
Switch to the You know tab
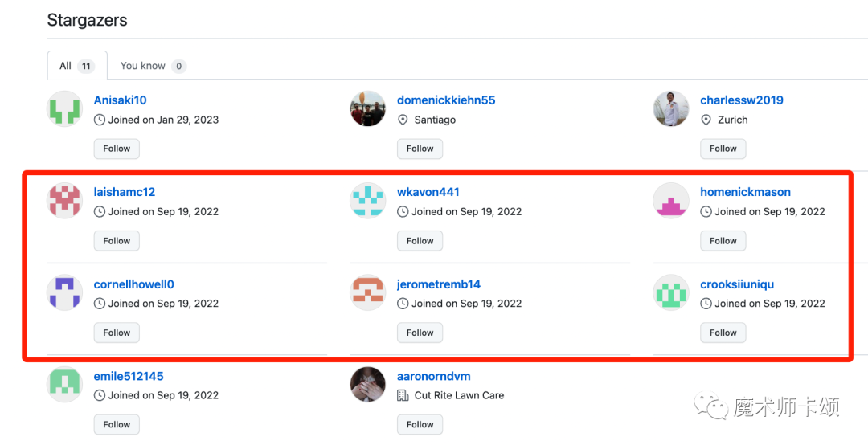pyautogui.click(x=153, y=66)
